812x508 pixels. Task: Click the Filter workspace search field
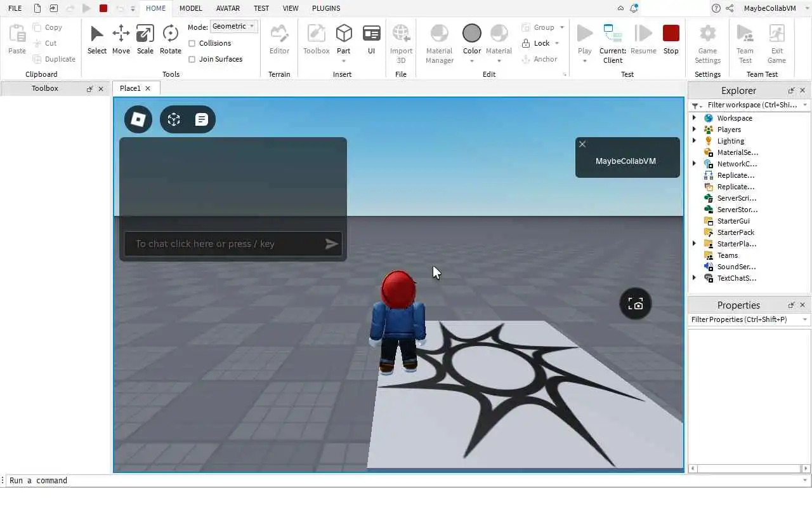(752, 105)
